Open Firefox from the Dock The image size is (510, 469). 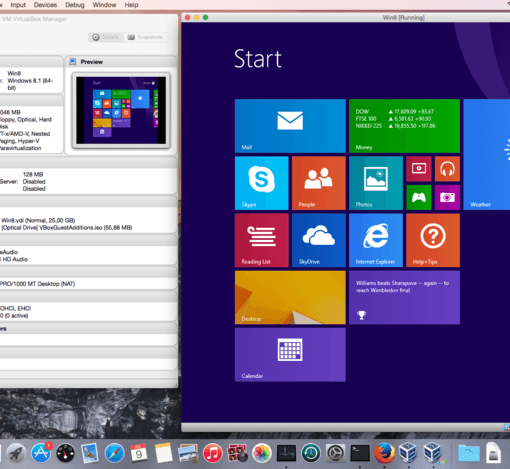(x=384, y=453)
